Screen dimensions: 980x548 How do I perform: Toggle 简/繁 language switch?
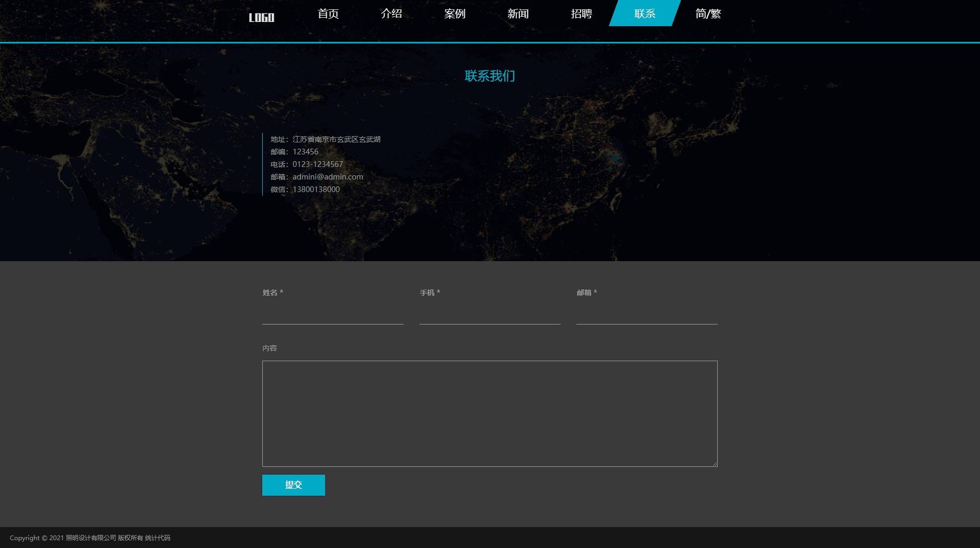click(708, 14)
